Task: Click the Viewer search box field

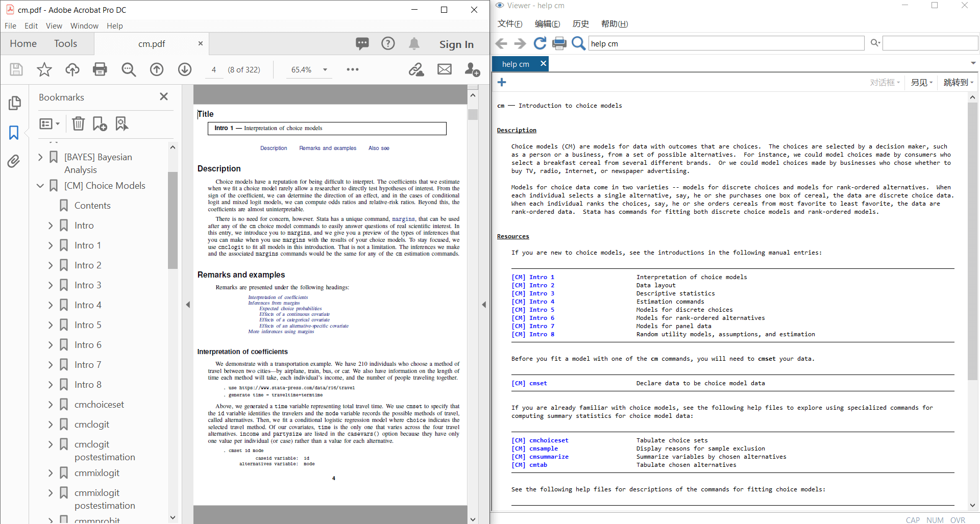Action: pos(930,43)
